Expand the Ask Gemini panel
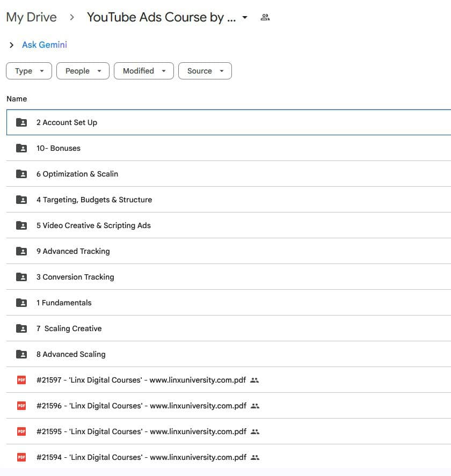 pyautogui.click(x=11, y=45)
